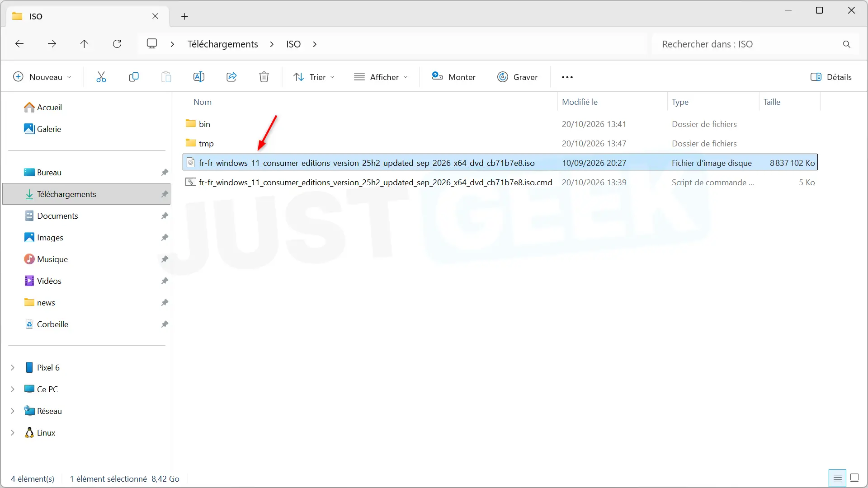Open the Afficher view dropdown
868x488 pixels.
coord(381,77)
